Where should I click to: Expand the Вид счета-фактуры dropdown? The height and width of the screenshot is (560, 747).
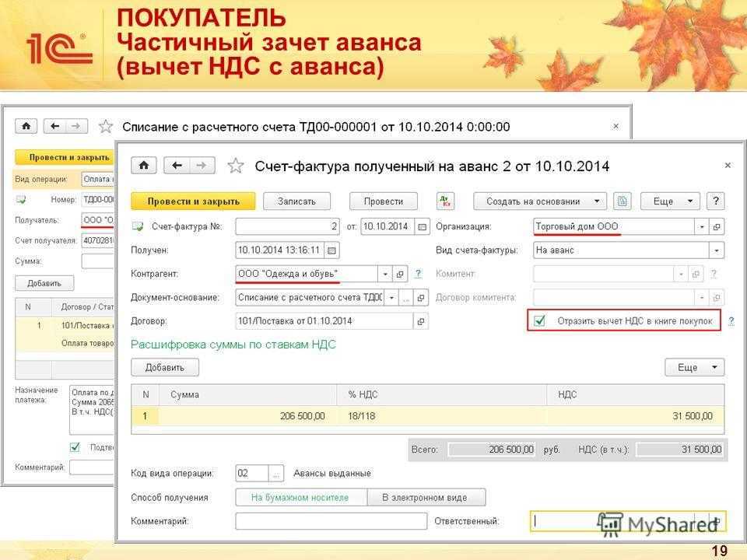click(717, 250)
